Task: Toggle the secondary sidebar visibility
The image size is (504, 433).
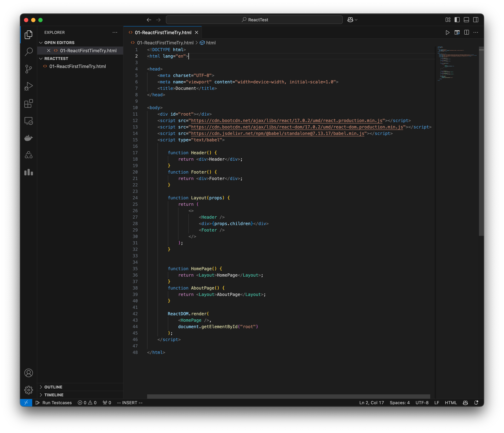Action: point(476,20)
